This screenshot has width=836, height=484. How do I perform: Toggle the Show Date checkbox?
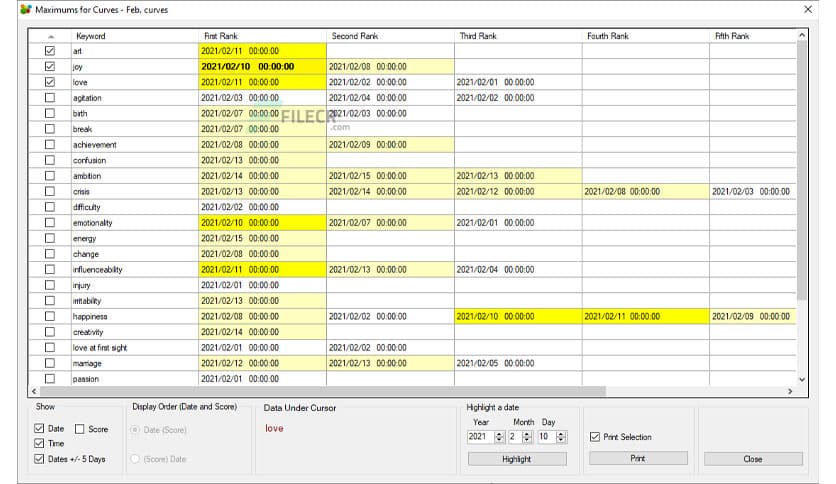(39, 428)
